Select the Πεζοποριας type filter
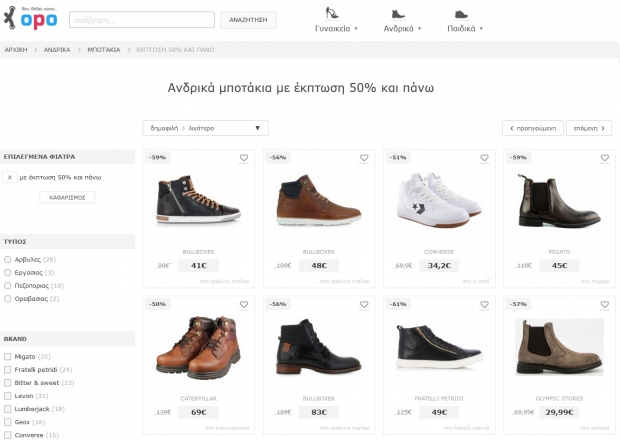 click(7, 286)
